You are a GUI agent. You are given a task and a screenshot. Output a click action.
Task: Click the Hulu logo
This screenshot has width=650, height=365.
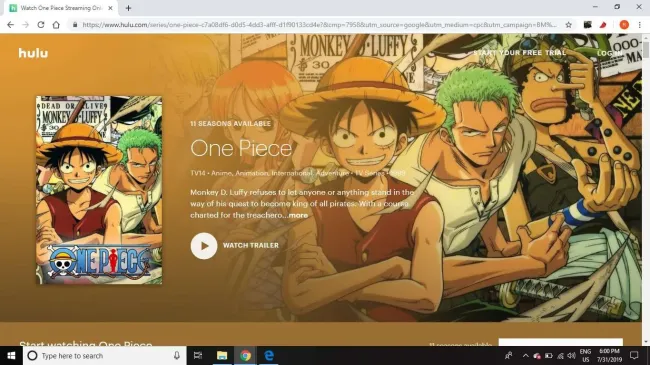click(x=33, y=53)
